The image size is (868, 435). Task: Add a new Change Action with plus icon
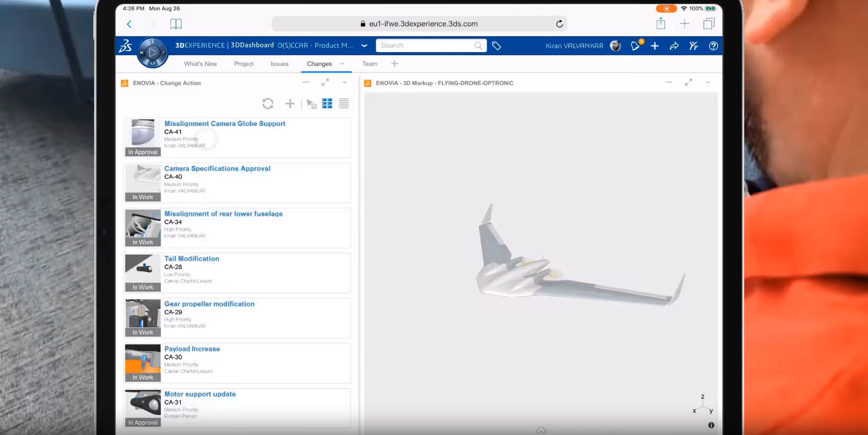click(x=290, y=104)
